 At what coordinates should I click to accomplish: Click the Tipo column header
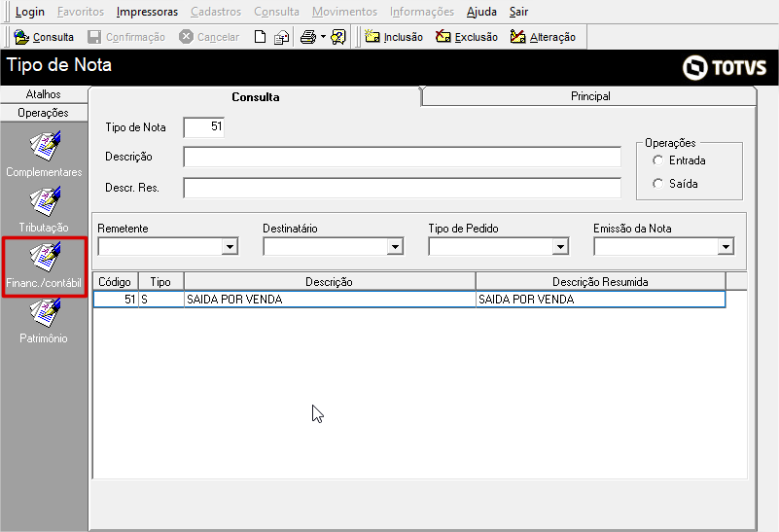pyautogui.click(x=160, y=282)
